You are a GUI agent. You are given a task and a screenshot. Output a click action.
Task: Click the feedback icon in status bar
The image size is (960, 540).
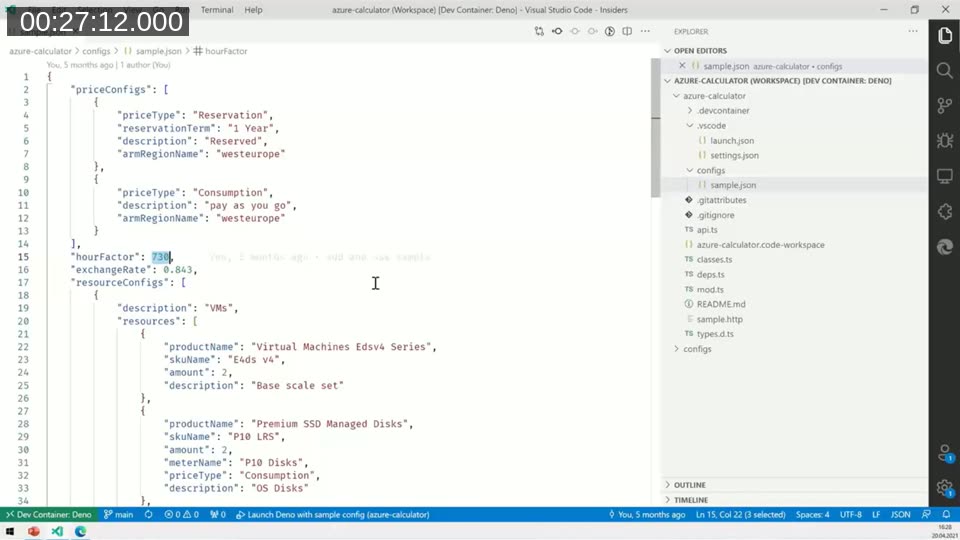pyautogui.click(x=926, y=515)
